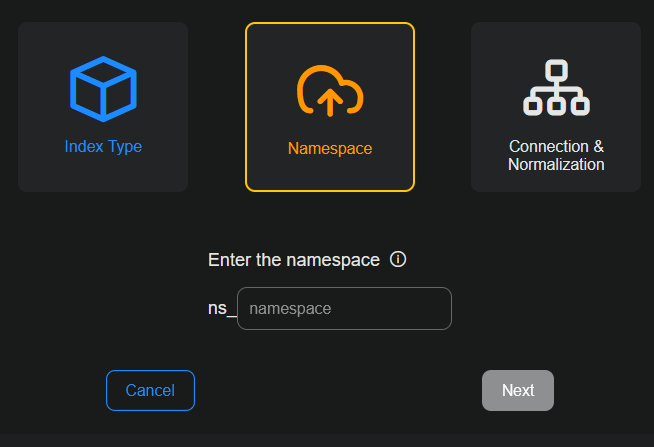
Task: Click the 'namespace' placeholder text in the input
Action: 290,309
